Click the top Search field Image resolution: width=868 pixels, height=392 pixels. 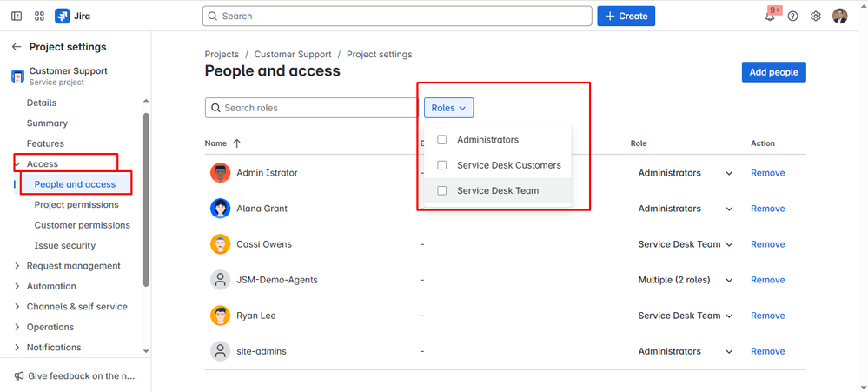tap(397, 16)
